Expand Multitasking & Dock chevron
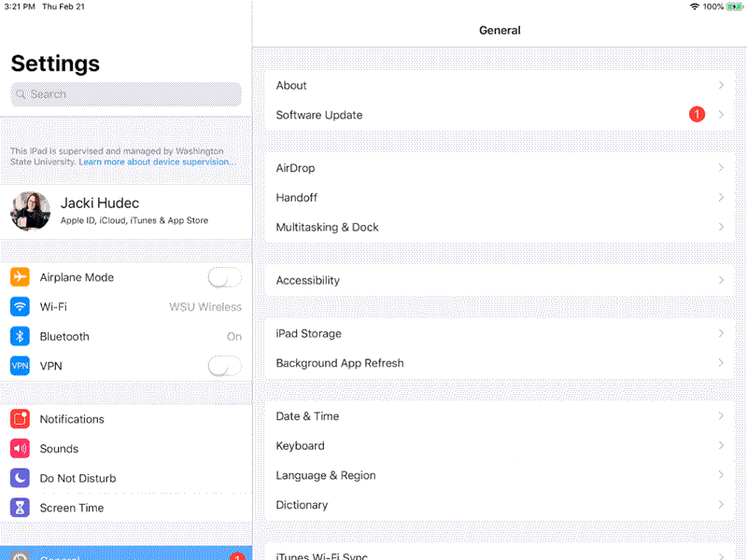Screen dimensions: 747x560 click(x=721, y=227)
